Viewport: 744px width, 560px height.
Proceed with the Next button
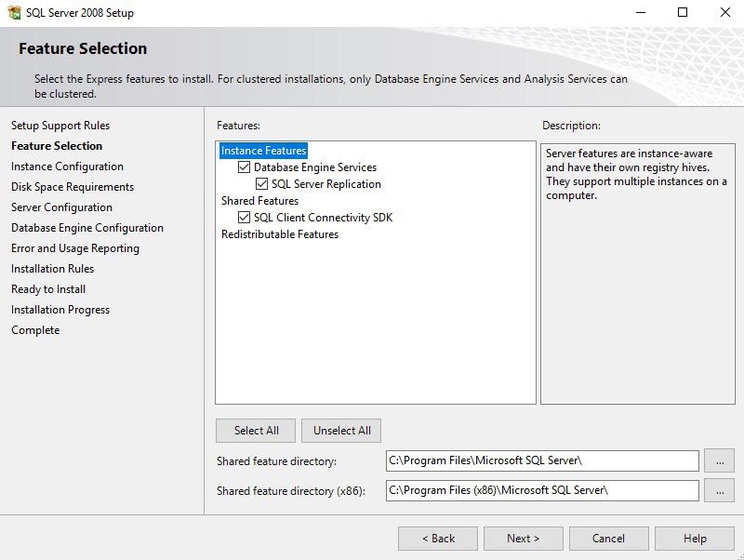(x=524, y=539)
